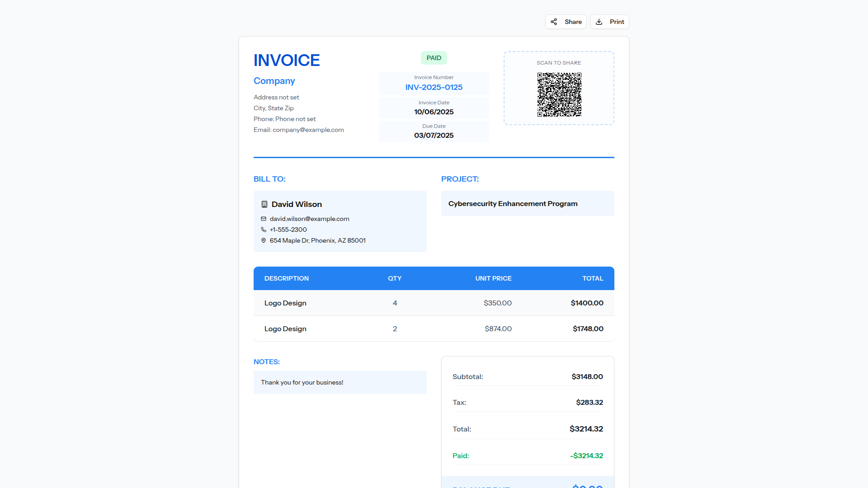
Task: Click the envelope icon beside the email address
Action: click(264, 219)
